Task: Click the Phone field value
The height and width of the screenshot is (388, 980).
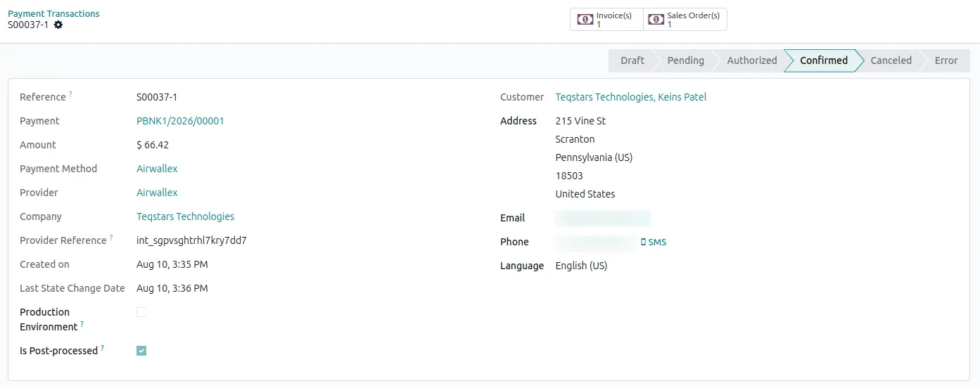Action: 596,242
